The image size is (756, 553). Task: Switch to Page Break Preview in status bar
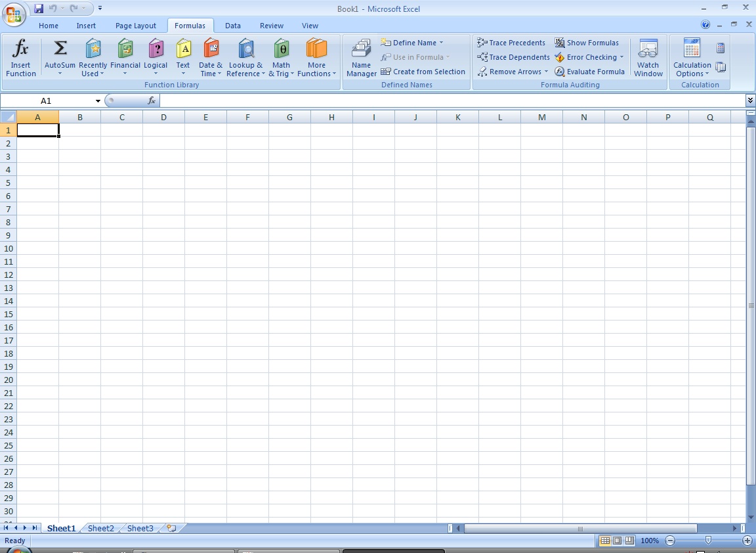[630, 541]
